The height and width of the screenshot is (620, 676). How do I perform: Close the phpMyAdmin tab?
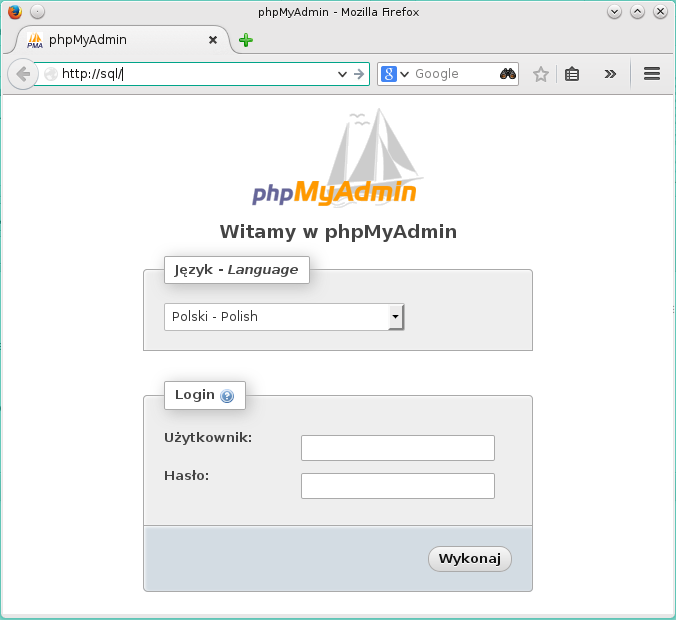213,40
